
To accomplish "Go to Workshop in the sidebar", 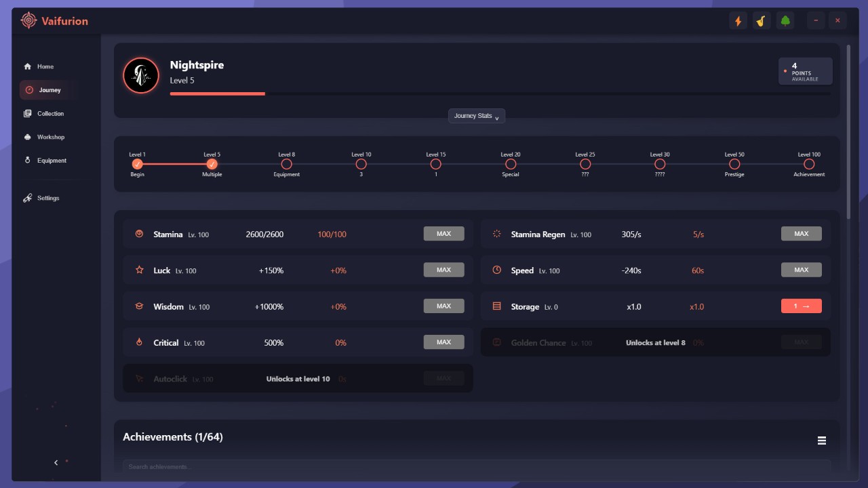I will 50,137.
